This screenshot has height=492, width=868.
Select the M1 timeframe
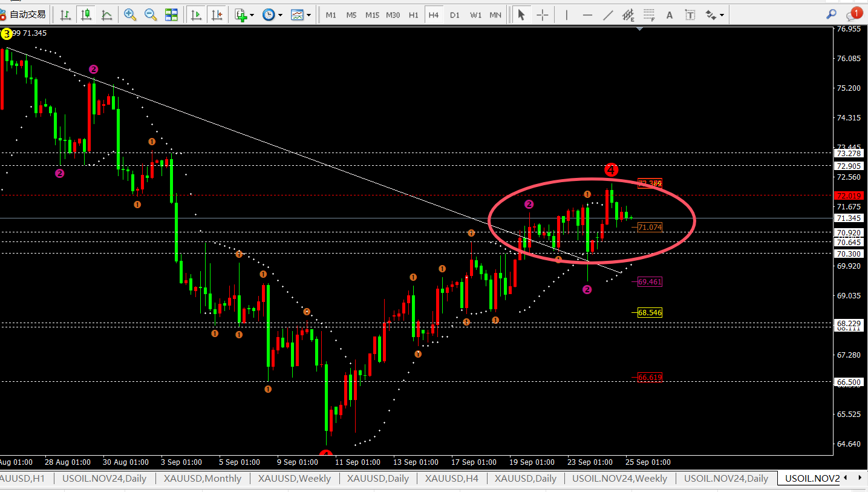(x=331, y=15)
